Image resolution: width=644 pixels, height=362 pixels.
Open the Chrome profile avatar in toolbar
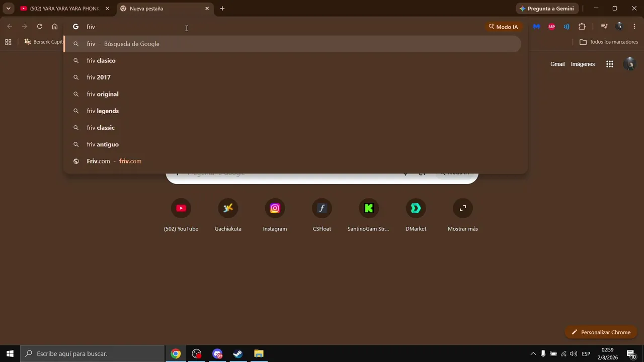pyautogui.click(x=619, y=27)
